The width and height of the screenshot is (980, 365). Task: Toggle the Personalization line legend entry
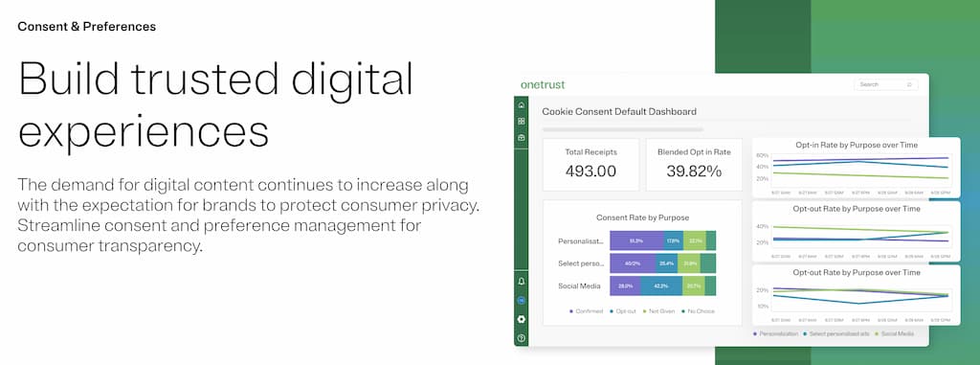tap(776, 334)
